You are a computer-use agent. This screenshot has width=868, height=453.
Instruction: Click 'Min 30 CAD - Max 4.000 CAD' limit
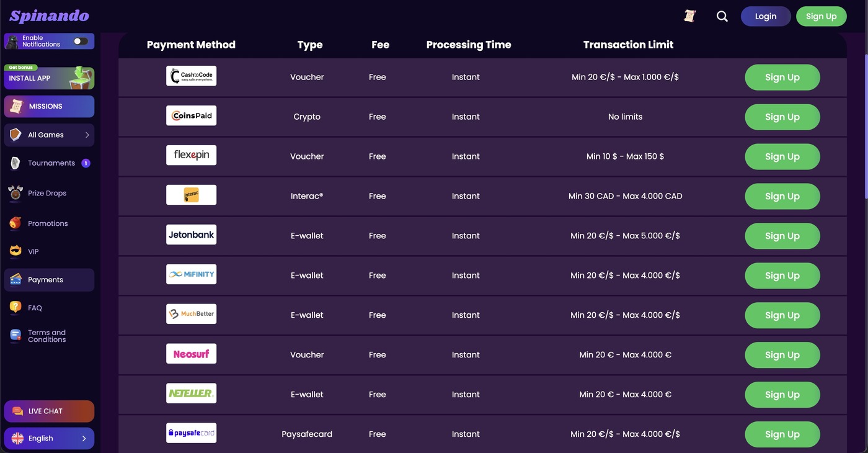pyautogui.click(x=625, y=196)
